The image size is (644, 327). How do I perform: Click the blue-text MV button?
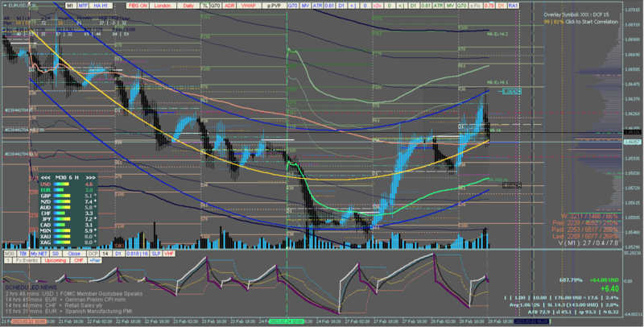click(305, 6)
